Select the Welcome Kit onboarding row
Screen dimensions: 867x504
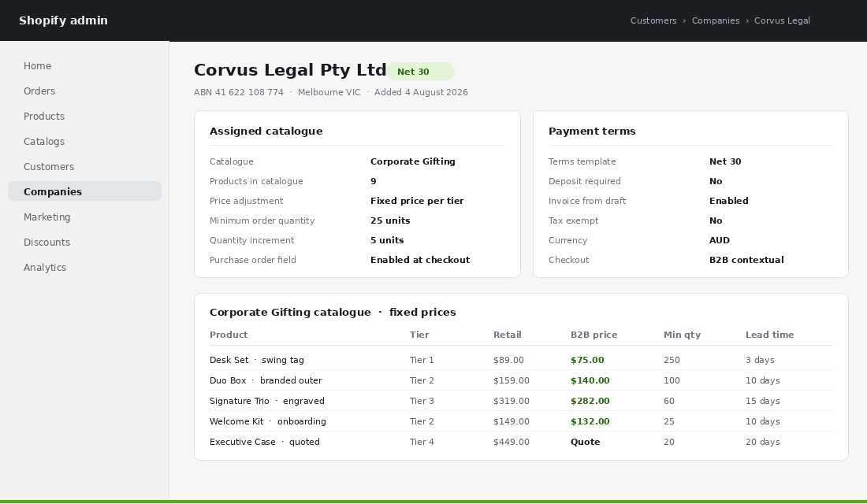[x=521, y=421]
